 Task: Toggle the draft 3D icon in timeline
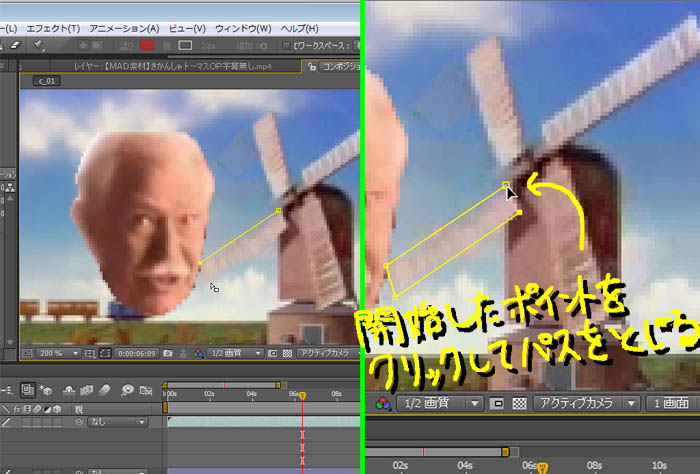[46, 391]
